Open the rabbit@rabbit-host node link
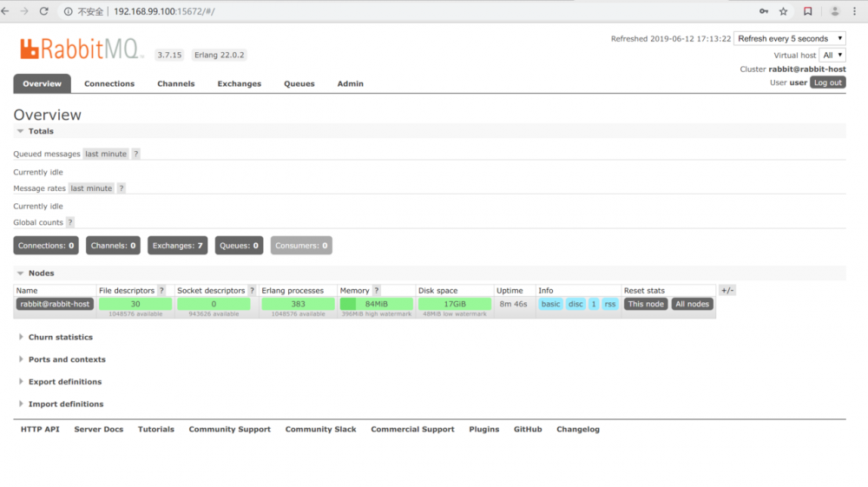Image resolution: width=868 pixels, height=487 pixels. [55, 304]
